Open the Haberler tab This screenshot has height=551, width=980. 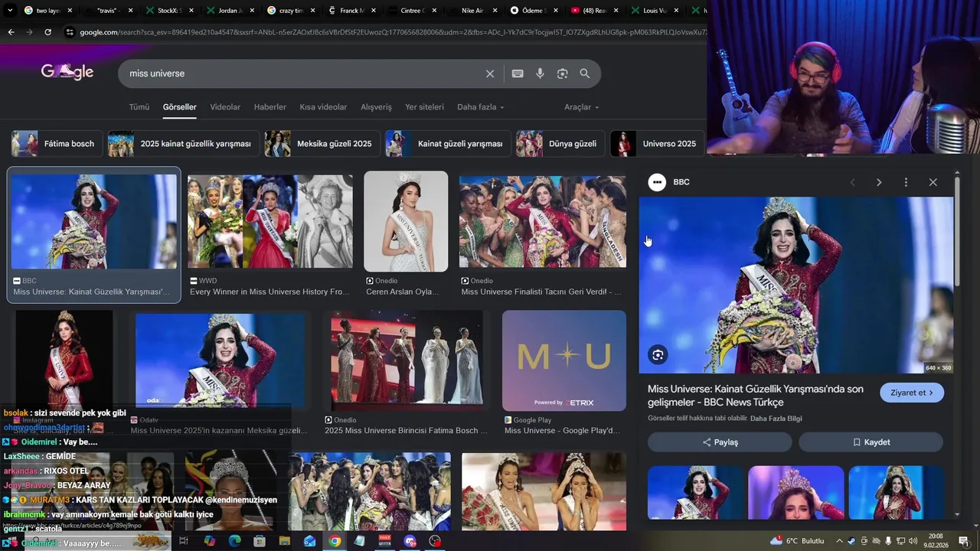point(270,107)
